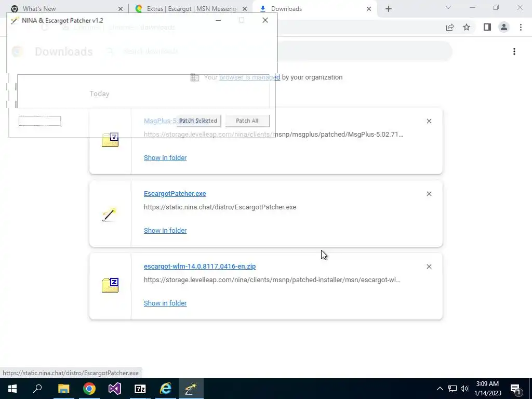Remove EscargotPatcher.exe from the list

429,194
